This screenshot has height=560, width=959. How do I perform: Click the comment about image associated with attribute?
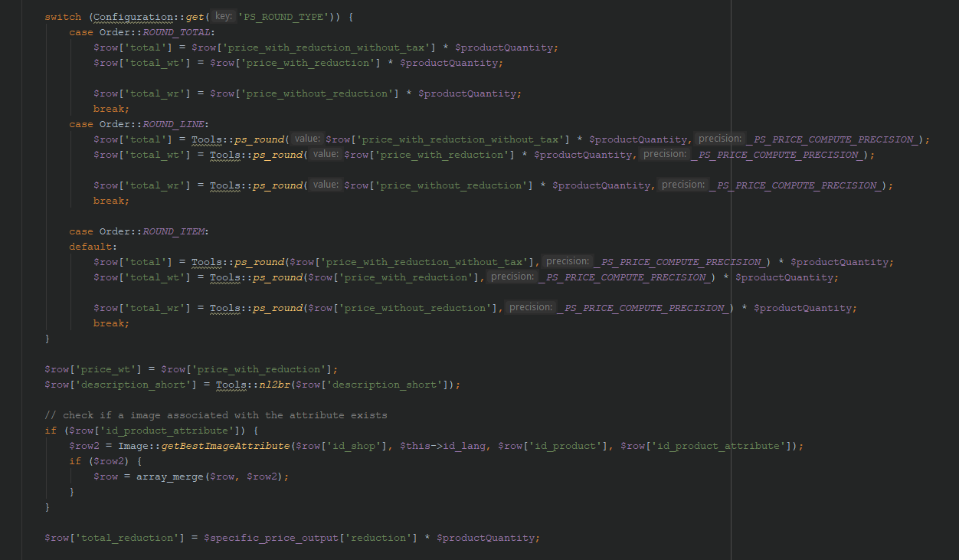point(216,415)
